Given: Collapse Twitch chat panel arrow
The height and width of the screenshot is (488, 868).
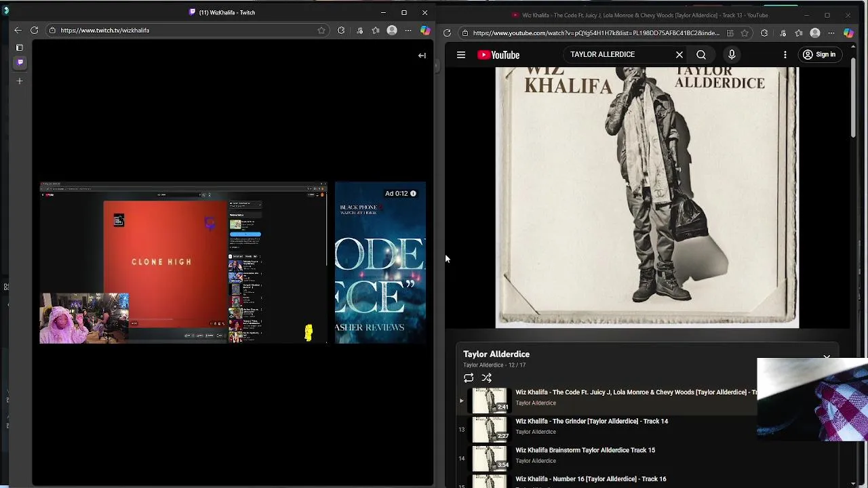Looking at the screenshot, I should [x=422, y=56].
